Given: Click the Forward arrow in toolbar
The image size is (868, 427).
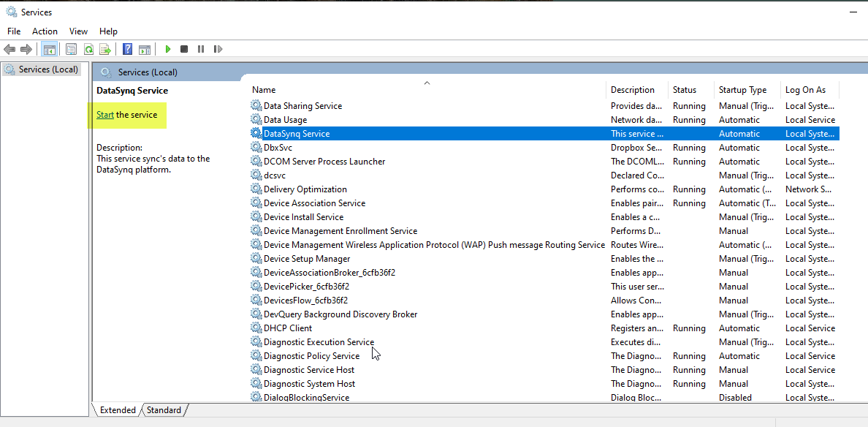Looking at the screenshot, I should click(26, 49).
